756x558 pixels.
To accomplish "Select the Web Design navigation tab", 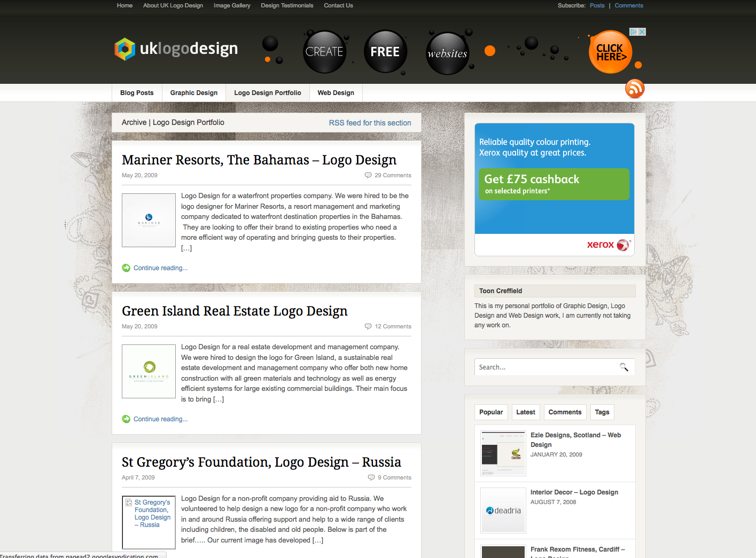I will click(336, 93).
